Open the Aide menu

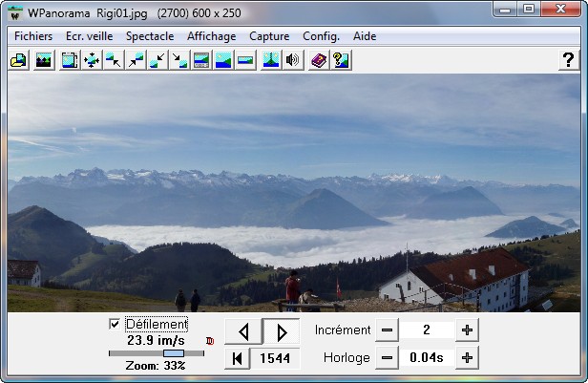coord(365,36)
